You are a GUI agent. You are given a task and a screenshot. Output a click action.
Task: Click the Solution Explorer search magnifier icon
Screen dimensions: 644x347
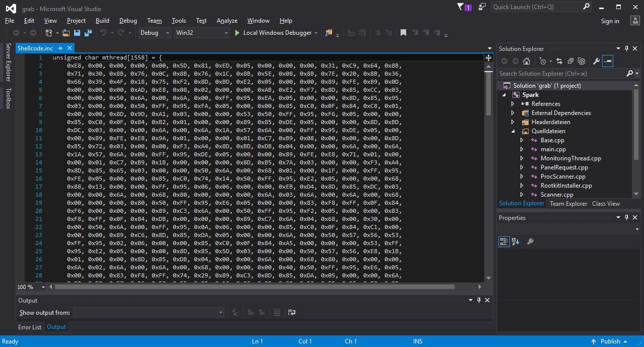click(629, 74)
